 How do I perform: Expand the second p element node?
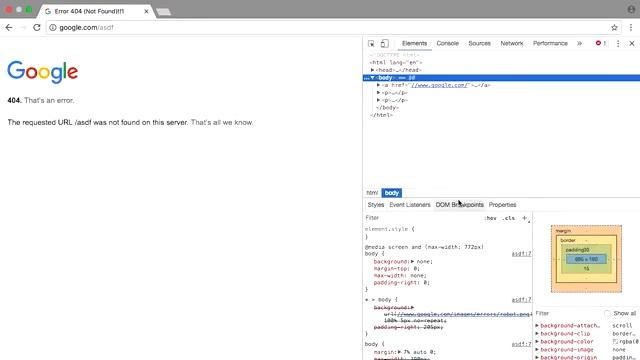[x=379, y=100]
